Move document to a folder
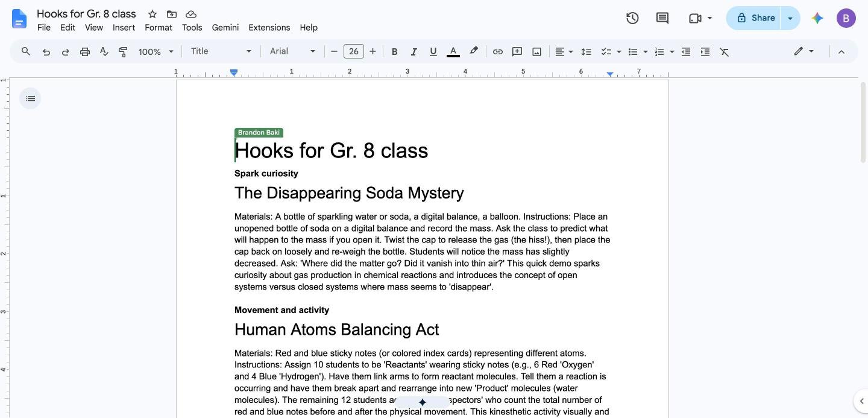Viewport: 868px width, 418px height. click(172, 14)
